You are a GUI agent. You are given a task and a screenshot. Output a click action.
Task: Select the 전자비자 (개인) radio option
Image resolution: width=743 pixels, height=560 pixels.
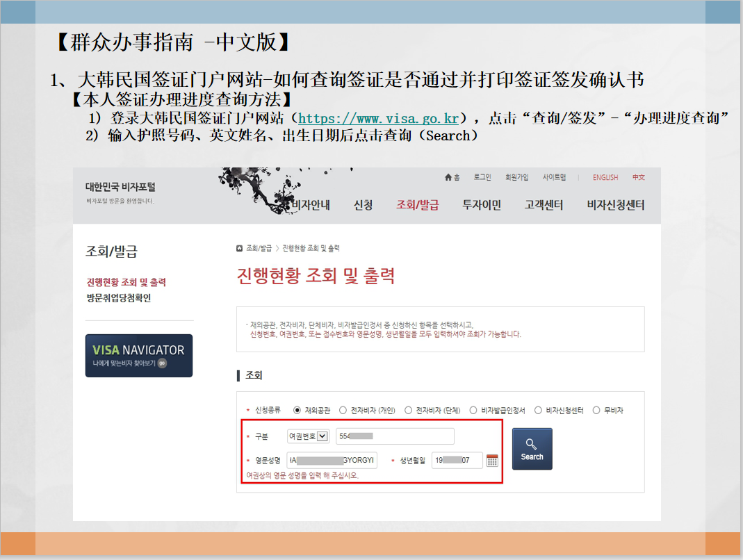[x=343, y=411]
